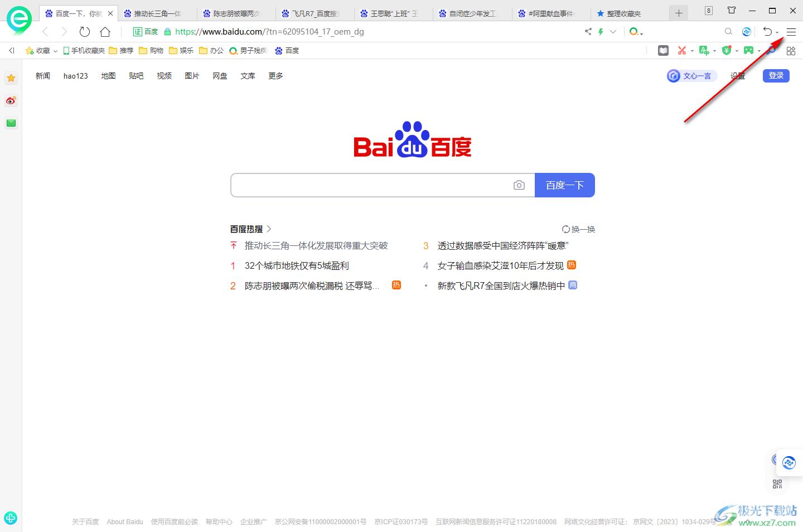Open the 推荐 bookmark folder
The height and width of the screenshot is (532, 803).
122,51
